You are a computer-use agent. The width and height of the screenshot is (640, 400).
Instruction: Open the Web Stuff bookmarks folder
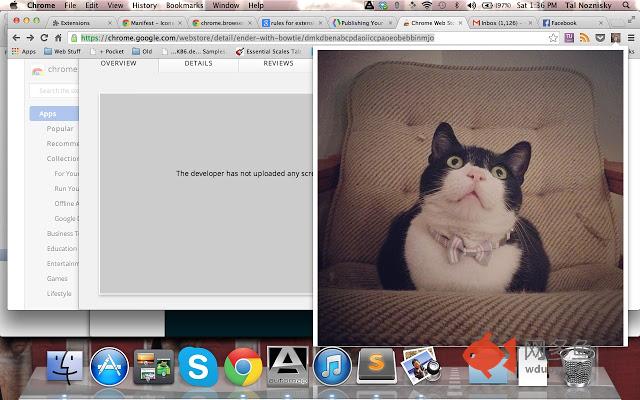tap(62, 51)
